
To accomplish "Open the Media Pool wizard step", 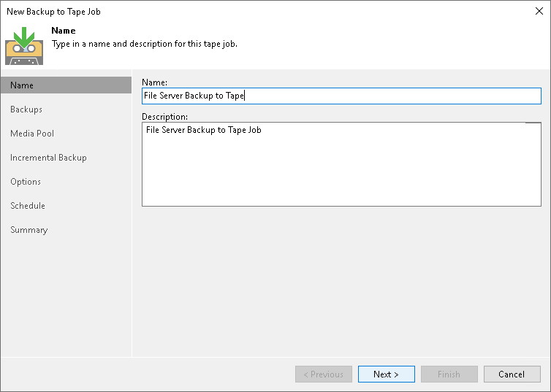I will click(x=32, y=134).
